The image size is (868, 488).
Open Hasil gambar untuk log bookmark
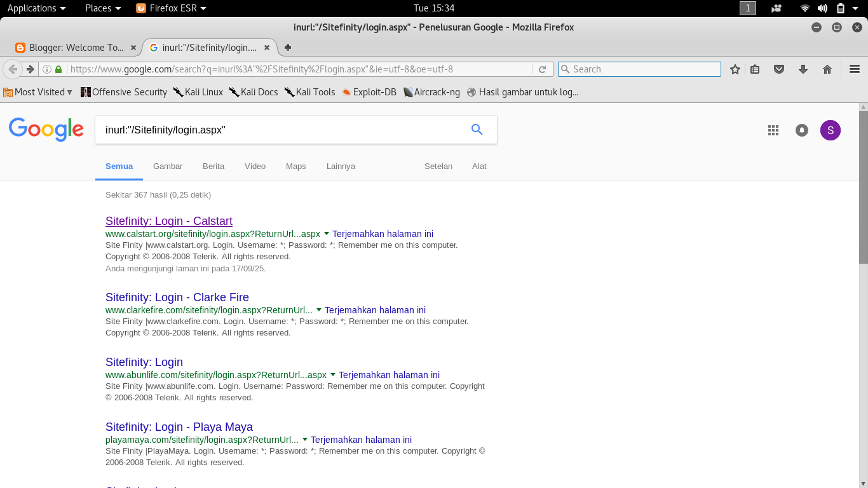coord(522,92)
